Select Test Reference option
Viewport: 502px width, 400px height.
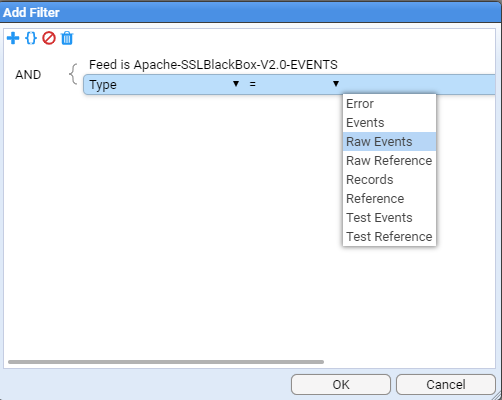[x=389, y=237]
